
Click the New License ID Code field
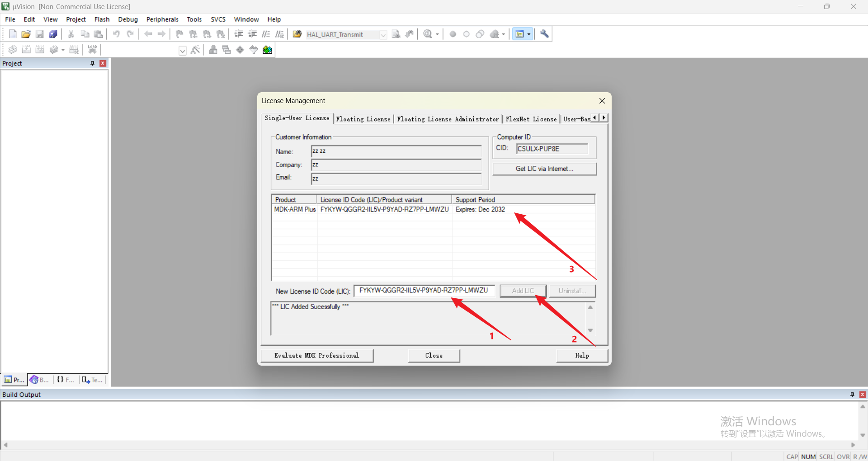tap(424, 290)
